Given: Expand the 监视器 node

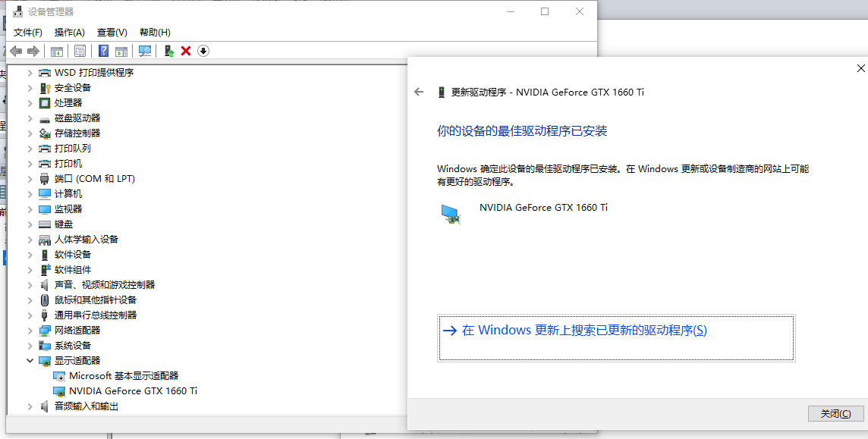Looking at the screenshot, I should tap(30, 209).
